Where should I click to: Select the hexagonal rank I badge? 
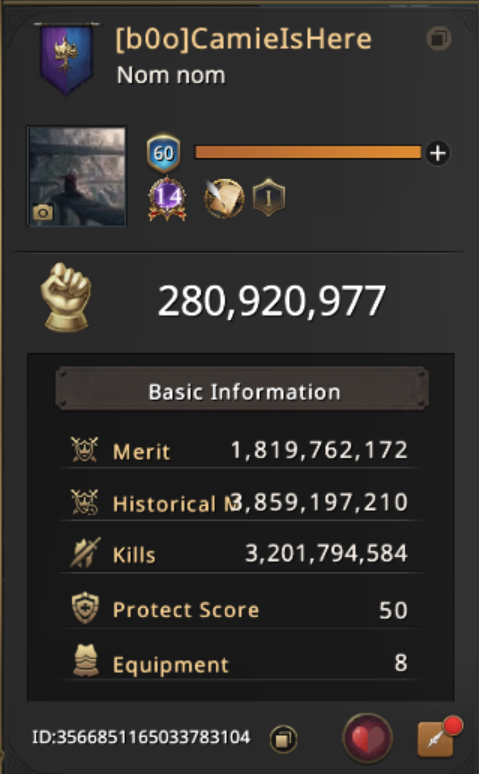tap(269, 198)
